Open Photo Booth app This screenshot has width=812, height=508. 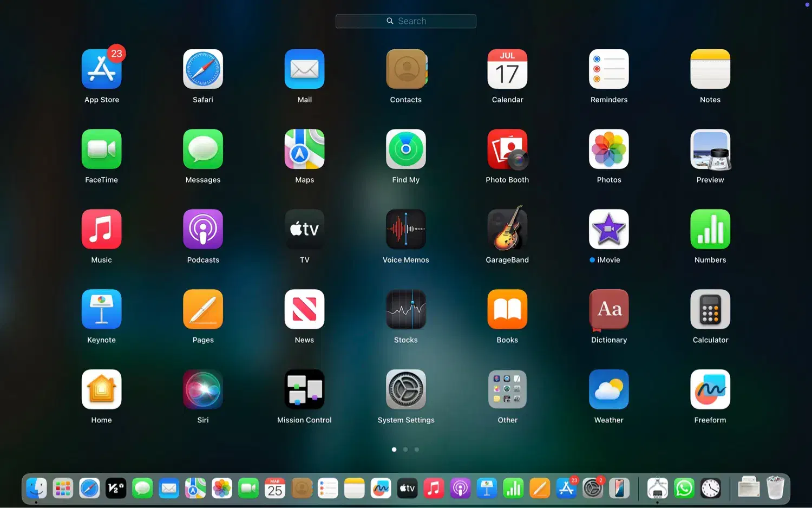[x=507, y=149]
